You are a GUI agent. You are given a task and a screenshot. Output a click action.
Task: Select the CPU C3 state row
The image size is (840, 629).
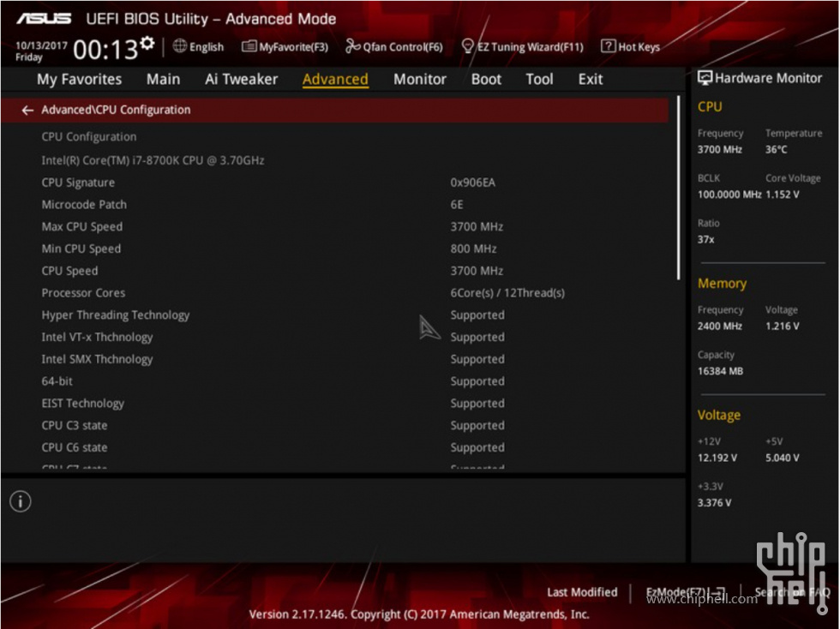point(334,425)
